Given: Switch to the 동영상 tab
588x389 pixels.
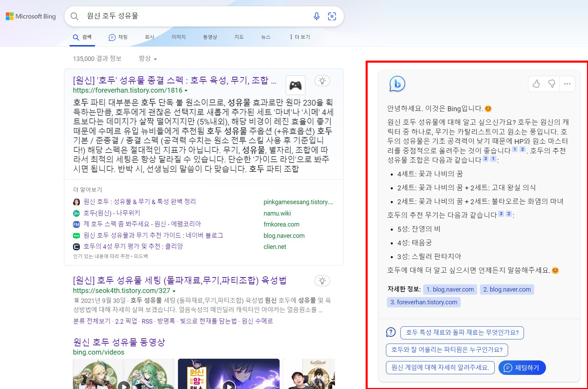Looking at the screenshot, I should [210, 37].
